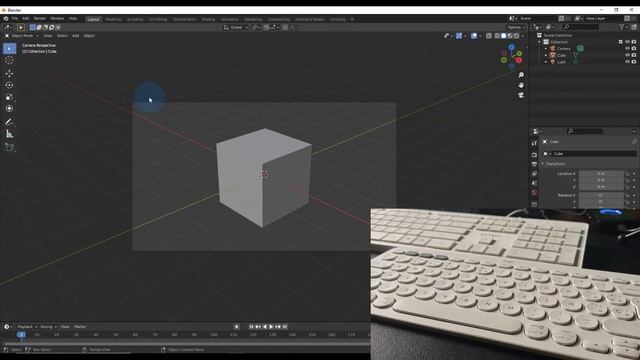Viewport: 640px width, 360px height.
Task: Open the Object Mode dropdown
Action: coord(21,36)
